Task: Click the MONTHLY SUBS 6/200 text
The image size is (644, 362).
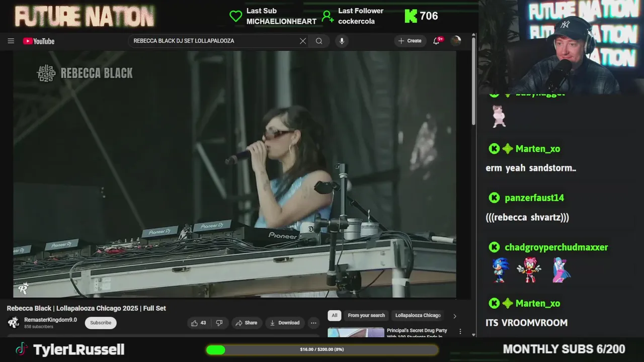Action: tap(564, 349)
